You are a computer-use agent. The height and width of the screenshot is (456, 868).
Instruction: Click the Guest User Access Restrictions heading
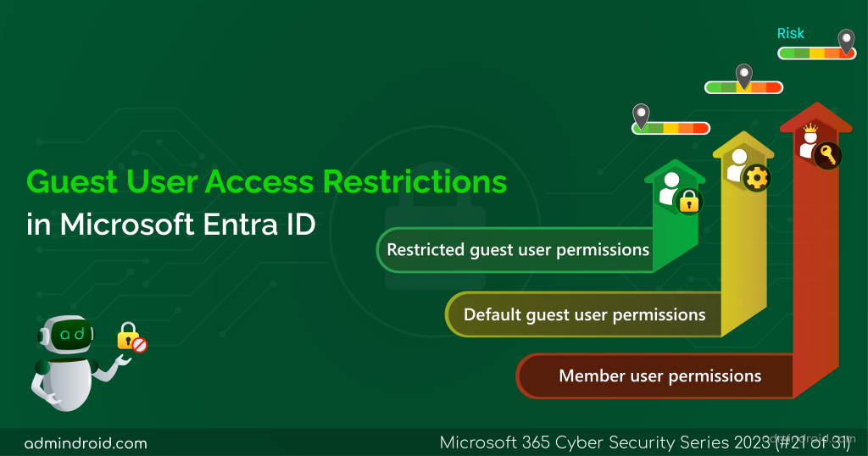pos(267,181)
